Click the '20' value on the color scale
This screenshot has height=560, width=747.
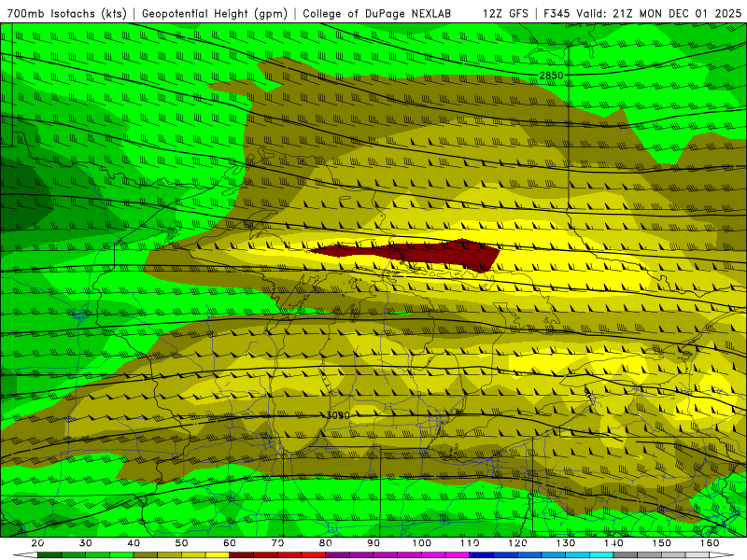click(37, 543)
